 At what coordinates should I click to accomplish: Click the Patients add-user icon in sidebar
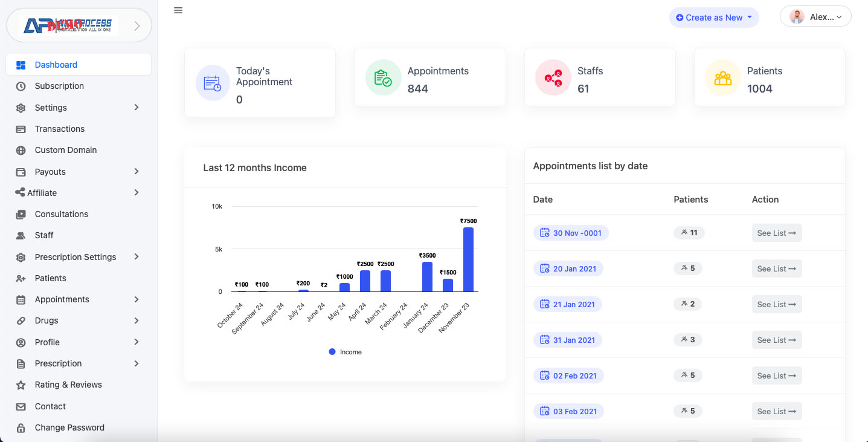[x=21, y=278]
